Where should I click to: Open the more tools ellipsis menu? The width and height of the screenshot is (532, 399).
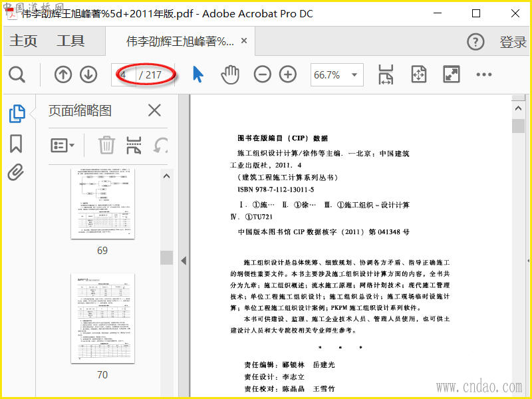(x=484, y=74)
